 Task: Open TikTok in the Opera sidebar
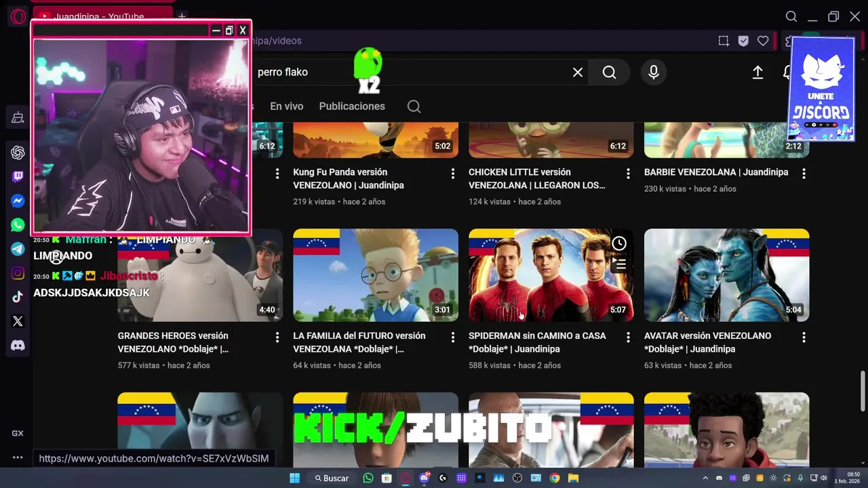coord(18,297)
